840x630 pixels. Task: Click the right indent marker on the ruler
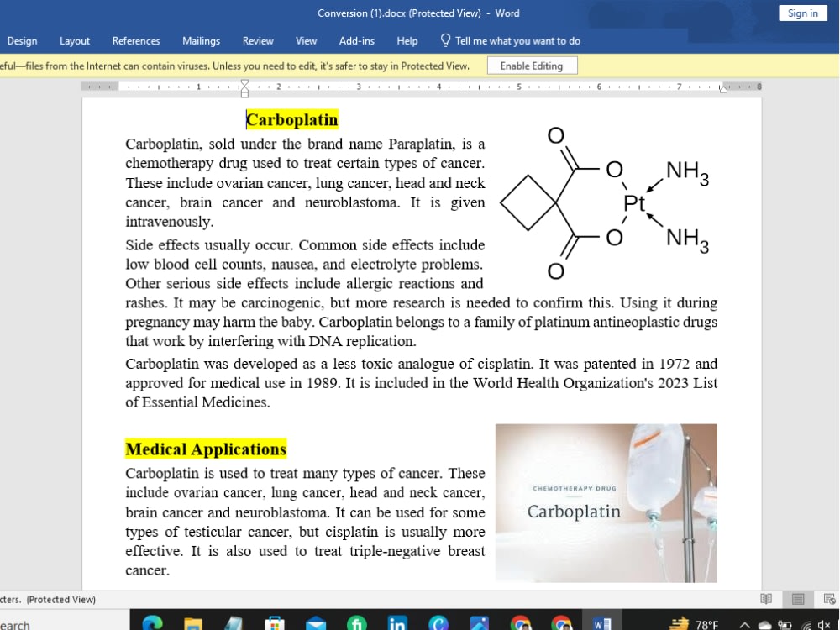tap(722, 88)
